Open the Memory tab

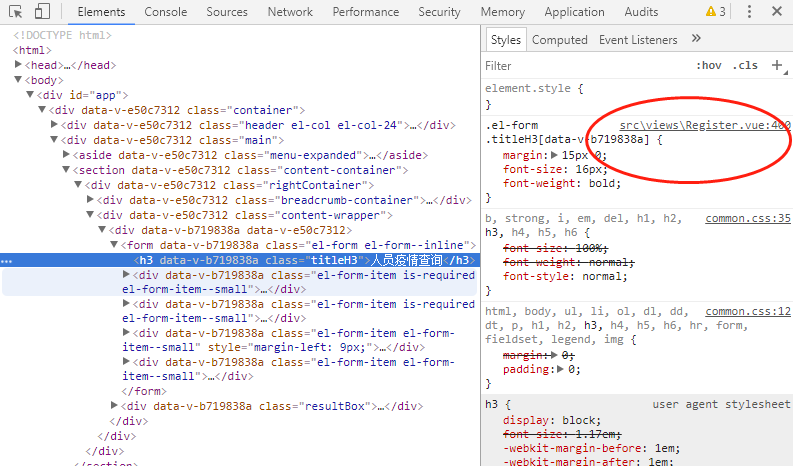tap(502, 12)
